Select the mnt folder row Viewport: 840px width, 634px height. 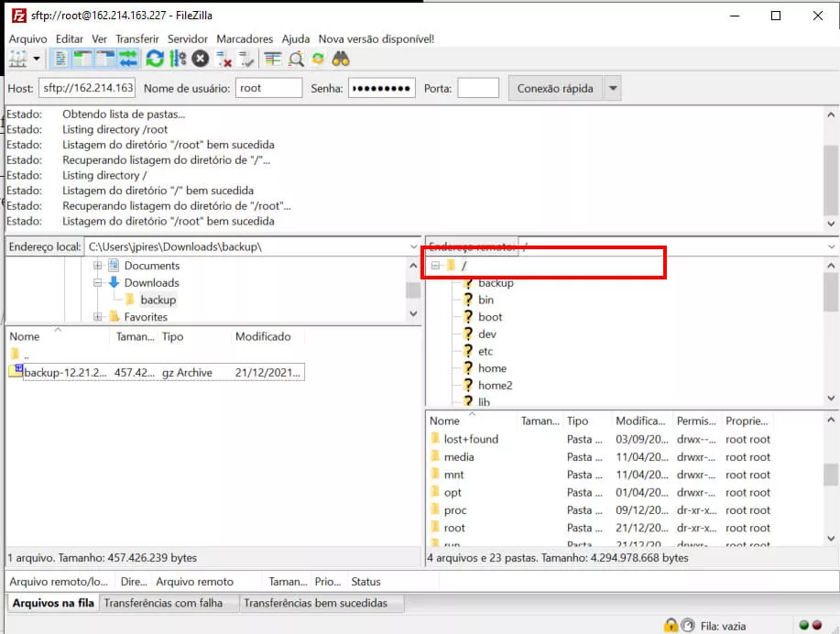click(x=600, y=475)
